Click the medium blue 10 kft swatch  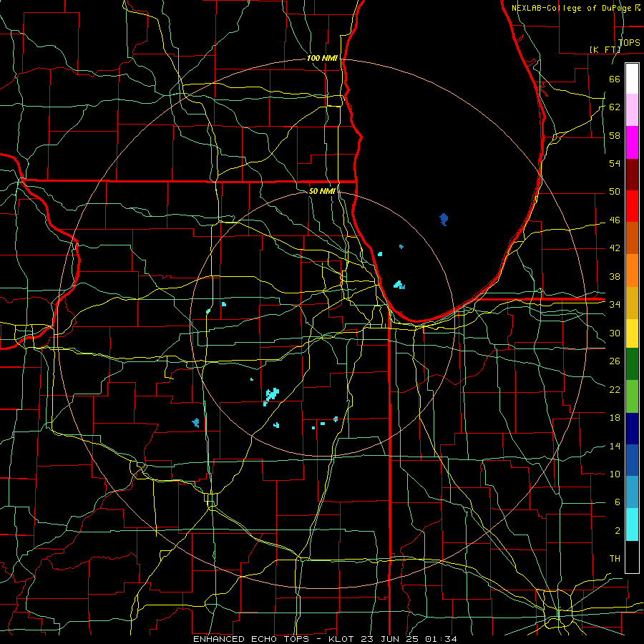pyautogui.click(x=632, y=460)
